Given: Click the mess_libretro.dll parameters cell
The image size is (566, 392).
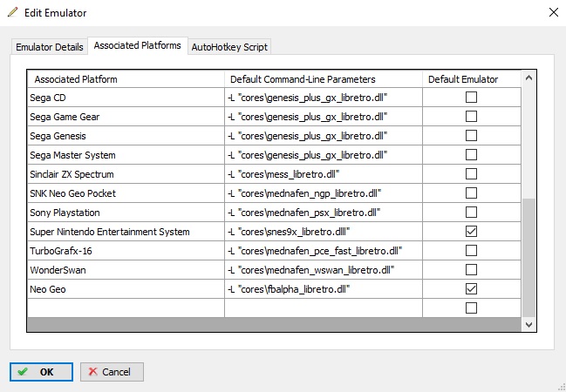Looking at the screenshot, I should [324, 174].
